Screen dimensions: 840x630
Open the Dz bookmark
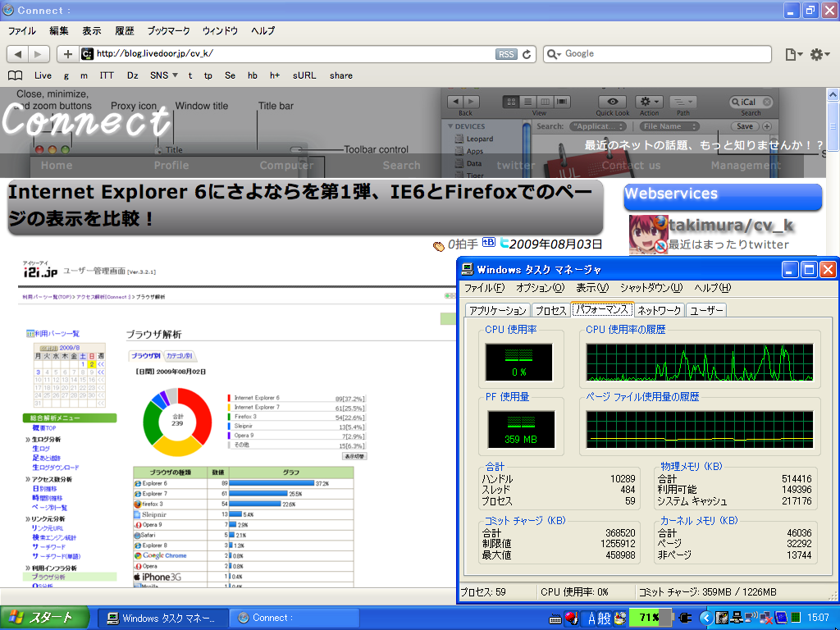click(x=132, y=75)
